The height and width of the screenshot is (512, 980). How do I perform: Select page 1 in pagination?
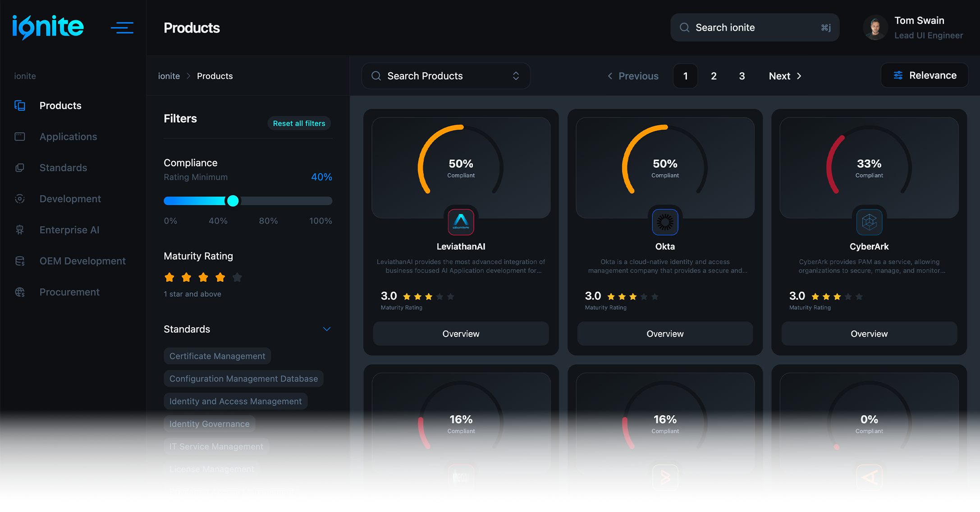tap(685, 76)
